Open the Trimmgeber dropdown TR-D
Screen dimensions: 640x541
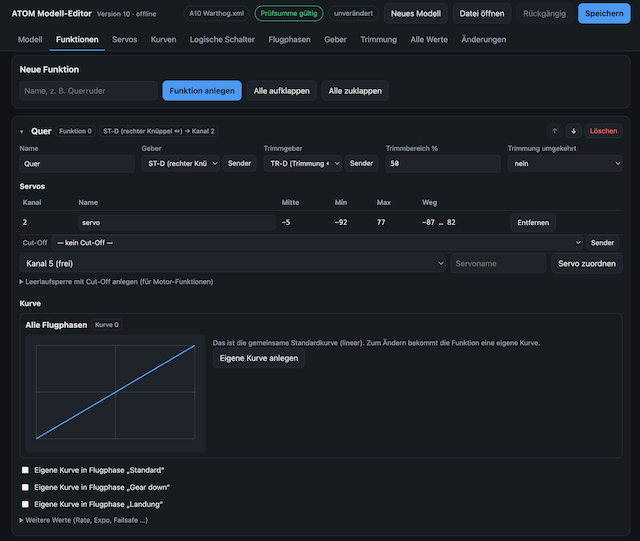[x=302, y=163]
